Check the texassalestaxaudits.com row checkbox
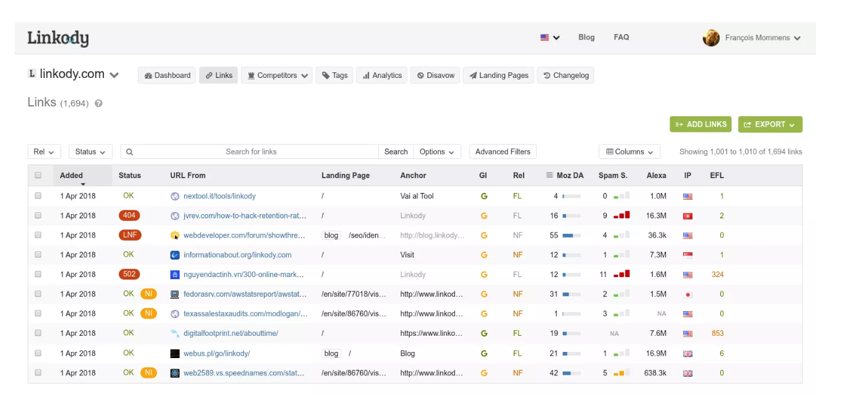This screenshot has width=868, height=415. (x=38, y=314)
